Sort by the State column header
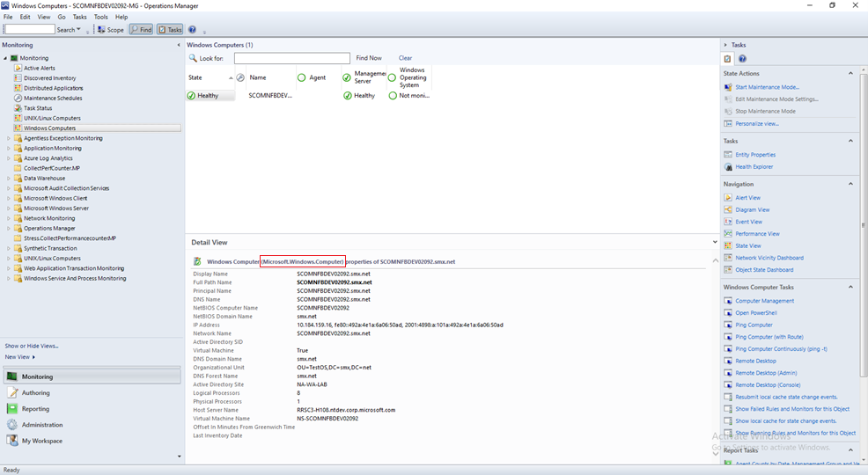This screenshot has height=475, width=868. pos(210,78)
